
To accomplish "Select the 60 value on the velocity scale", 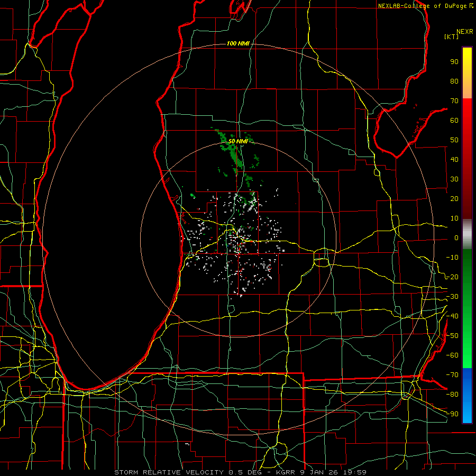I will pos(454,120).
